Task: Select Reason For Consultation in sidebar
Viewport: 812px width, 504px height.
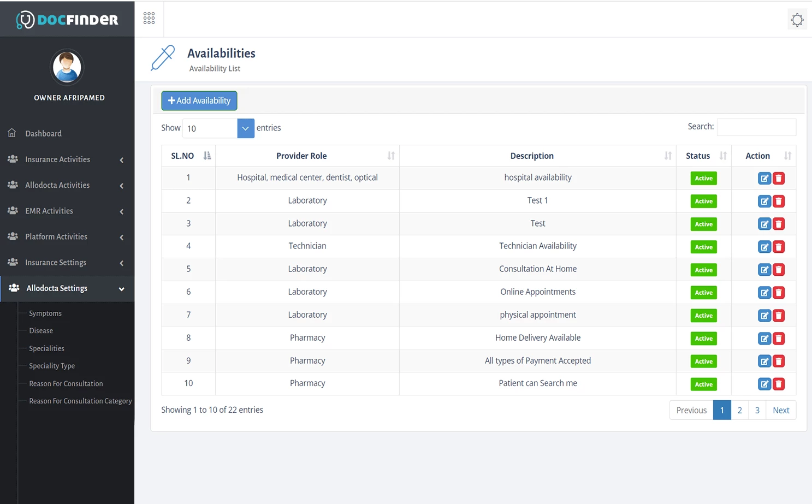Action: (x=65, y=383)
